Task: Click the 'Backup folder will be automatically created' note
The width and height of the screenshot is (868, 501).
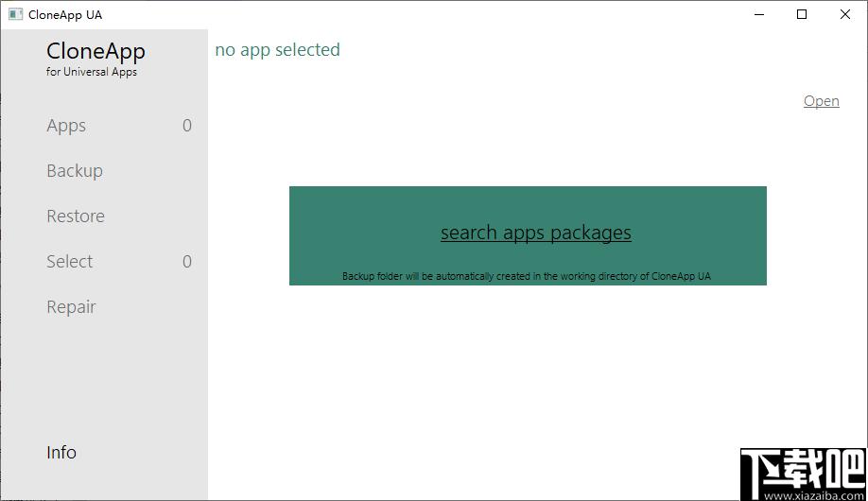Action: [527, 276]
